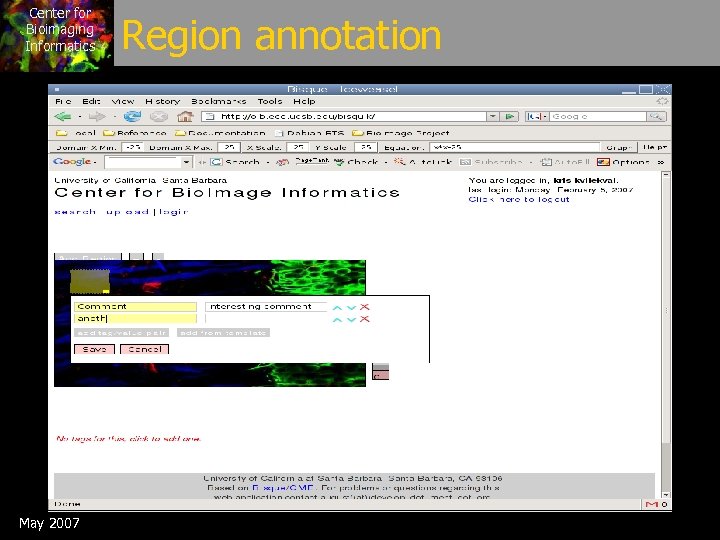Click the PageRank indicator on Google toolbar
The height and width of the screenshot is (540, 720).
pos(312,161)
